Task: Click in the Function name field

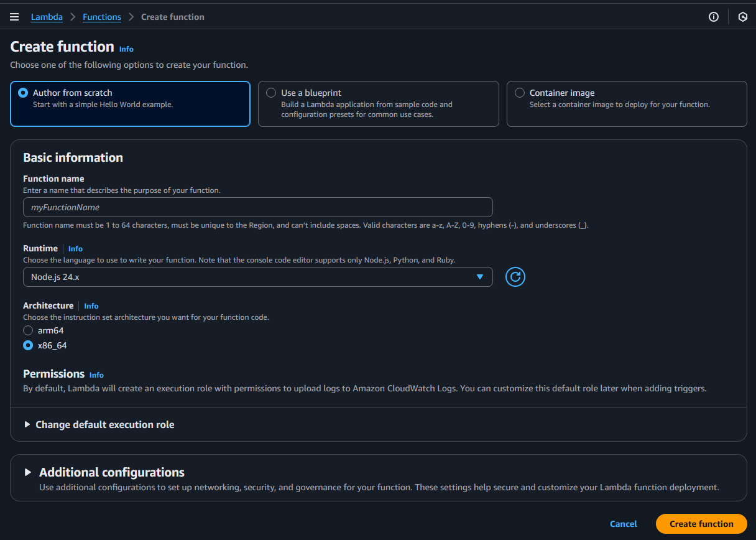Action: coord(257,207)
